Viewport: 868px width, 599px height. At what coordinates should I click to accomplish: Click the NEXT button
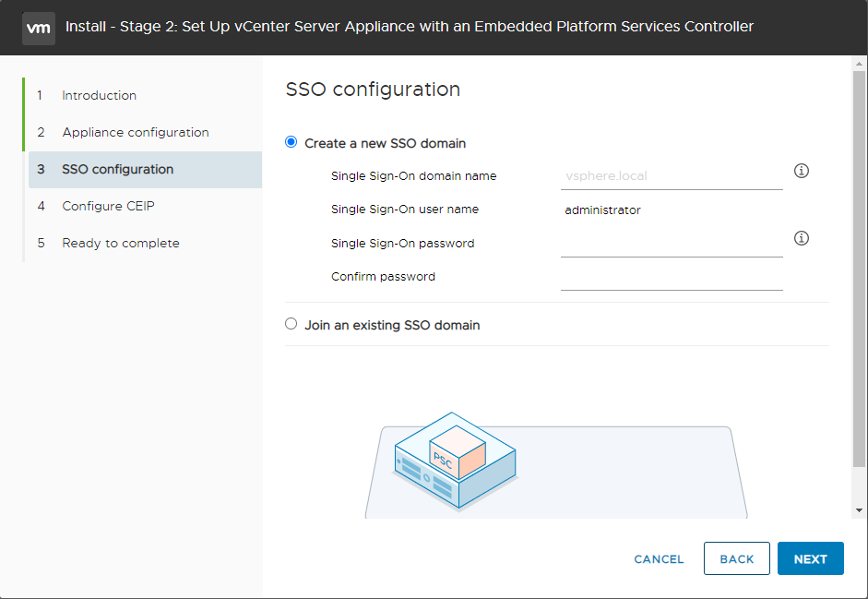coord(811,558)
